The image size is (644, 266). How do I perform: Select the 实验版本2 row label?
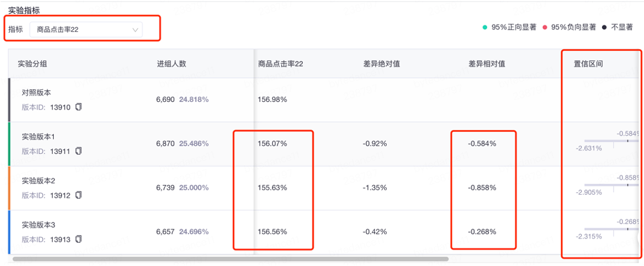pyautogui.click(x=38, y=180)
